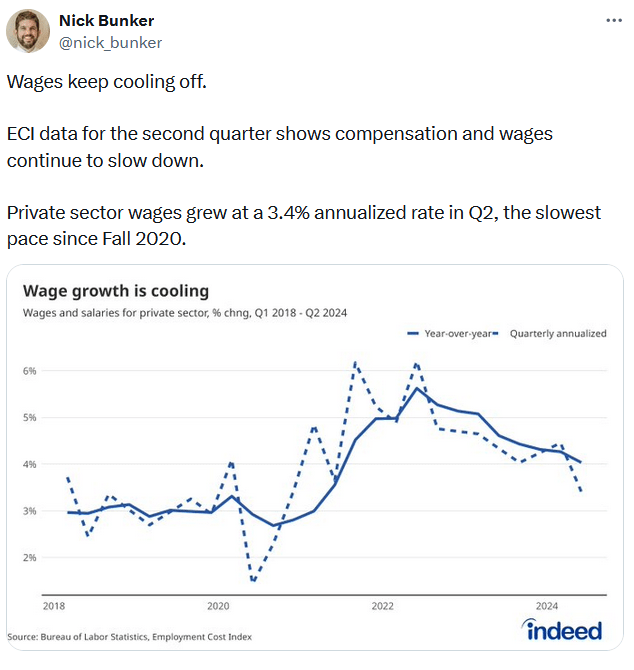
Task: Click the Bureau of Labor Statistics source note
Action: click(130, 637)
